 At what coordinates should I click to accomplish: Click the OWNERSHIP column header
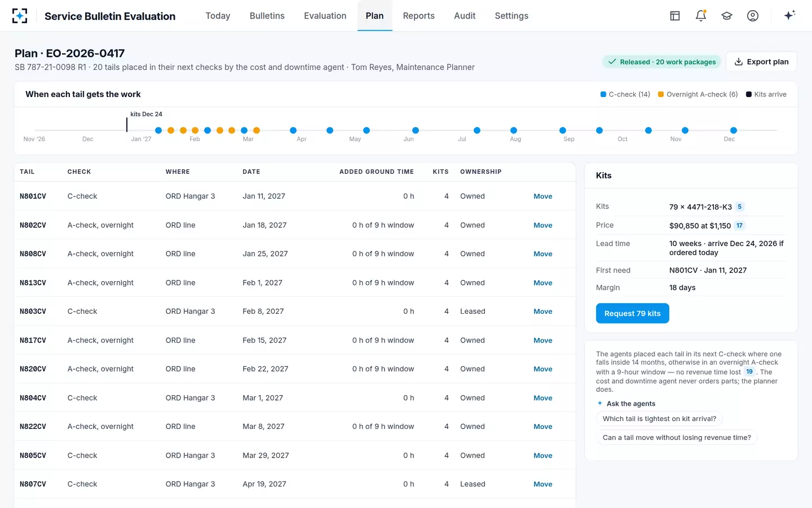click(481, 172)
